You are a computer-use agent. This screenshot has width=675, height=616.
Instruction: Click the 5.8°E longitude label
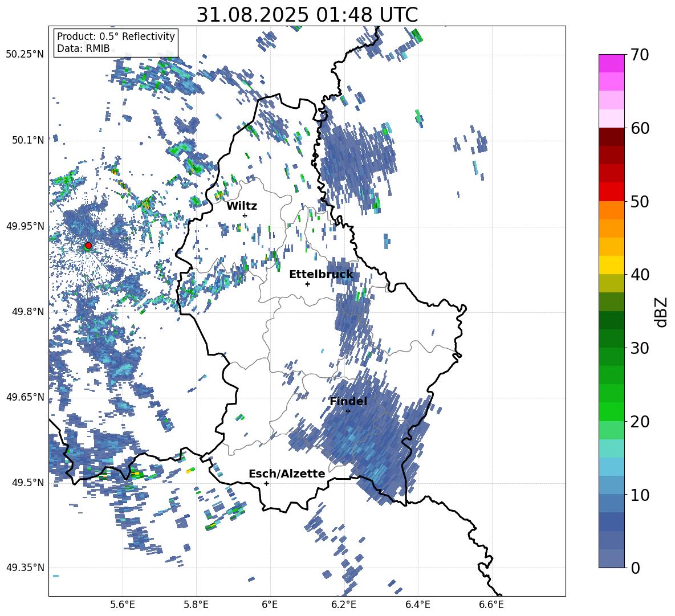click(x=196, y=605)
